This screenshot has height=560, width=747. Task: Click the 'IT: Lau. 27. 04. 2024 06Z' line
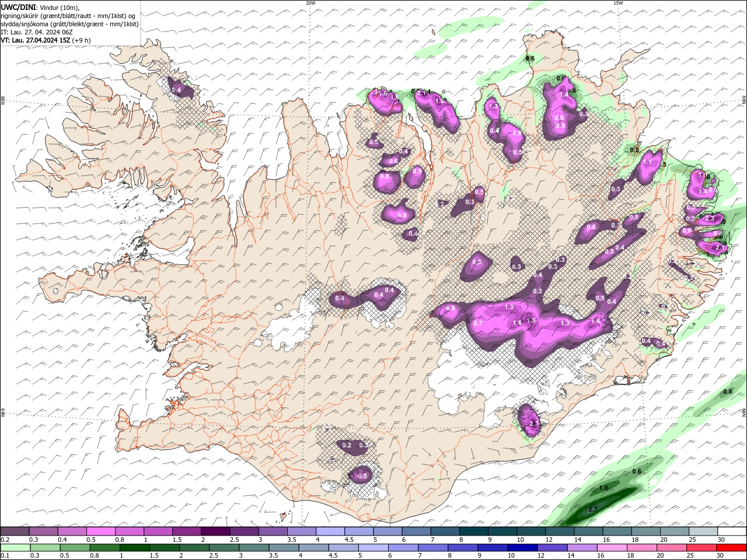coord(36,32)
